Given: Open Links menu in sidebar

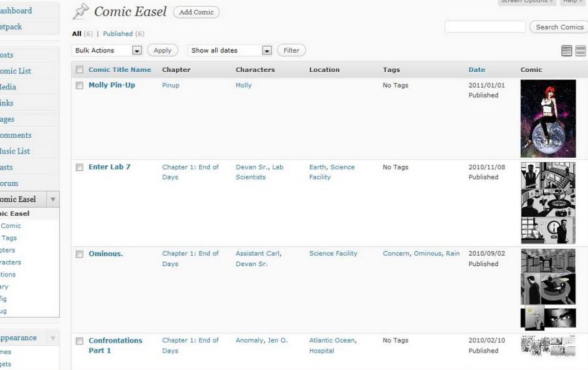Looking at the screenshot, I should pos(6,103).
